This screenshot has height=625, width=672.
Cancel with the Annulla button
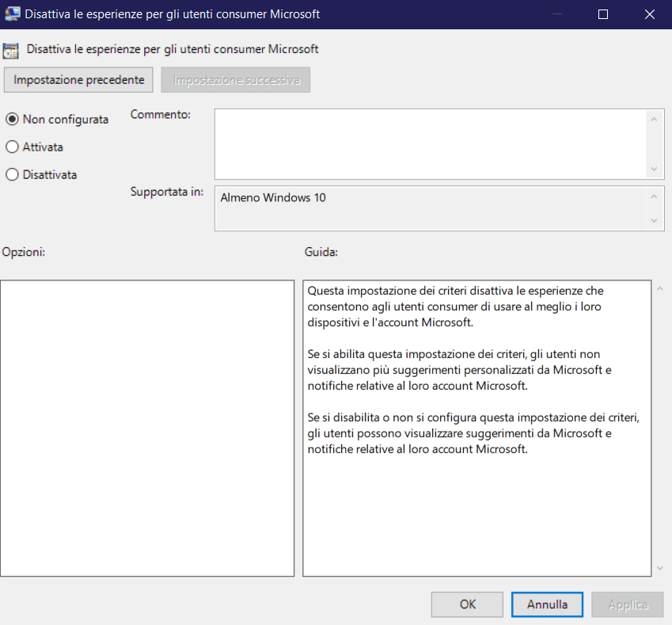[547, 604]
